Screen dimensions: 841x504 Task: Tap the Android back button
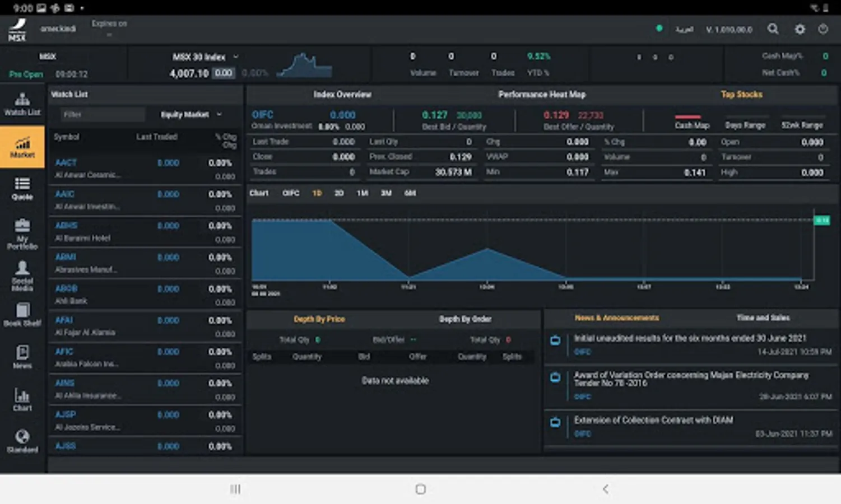click(x=605, y=489)
